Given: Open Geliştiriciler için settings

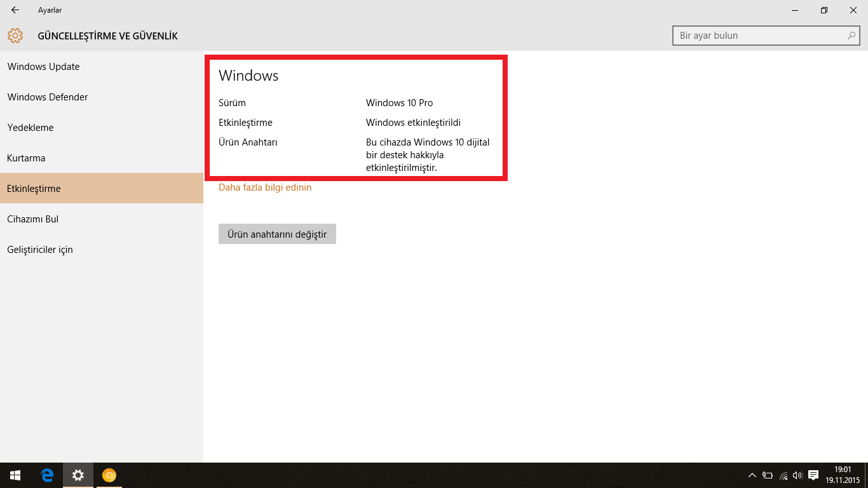Looking at the screenshot, I should coord(40,250).
